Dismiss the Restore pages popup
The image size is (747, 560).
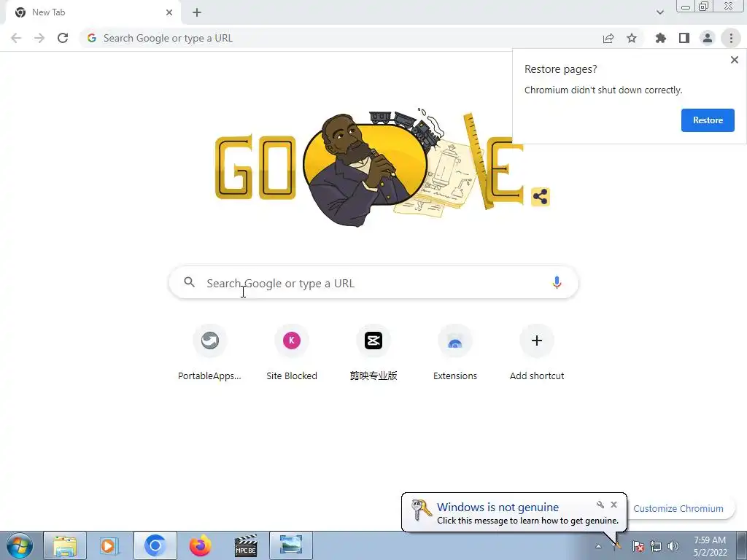tap(734, 60)
